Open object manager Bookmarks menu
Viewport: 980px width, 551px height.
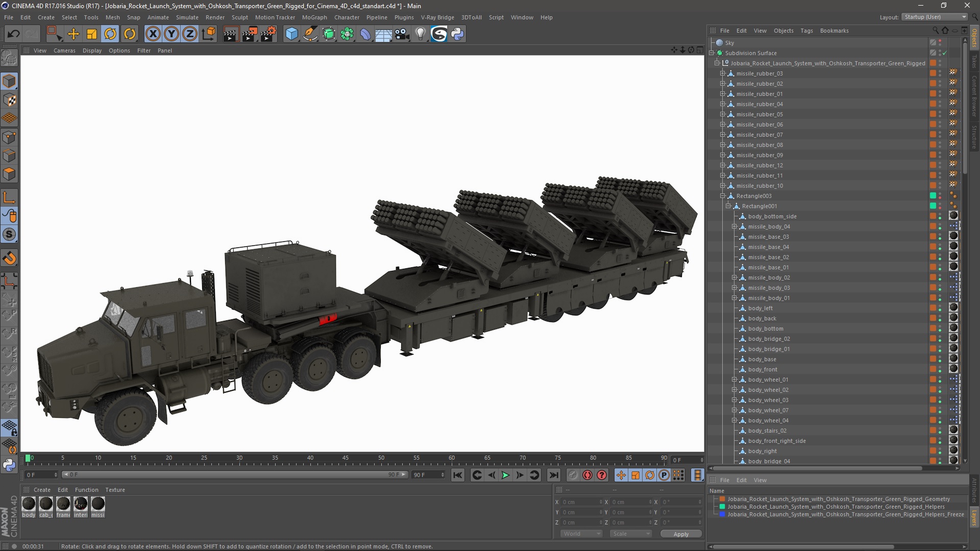[x=834, y=31]
